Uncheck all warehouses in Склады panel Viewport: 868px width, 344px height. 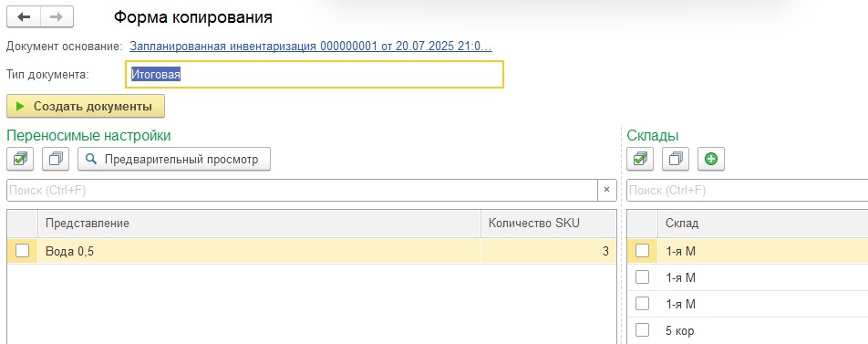click(676, 160)
